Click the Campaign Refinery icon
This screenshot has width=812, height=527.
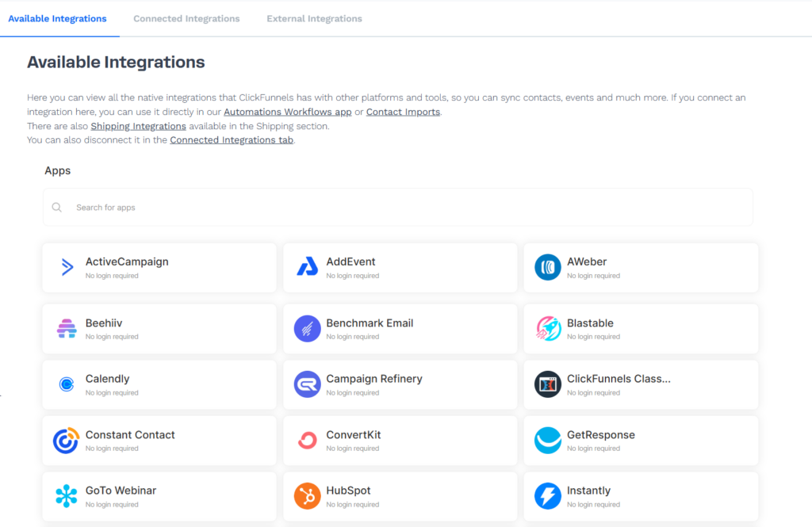306,385
